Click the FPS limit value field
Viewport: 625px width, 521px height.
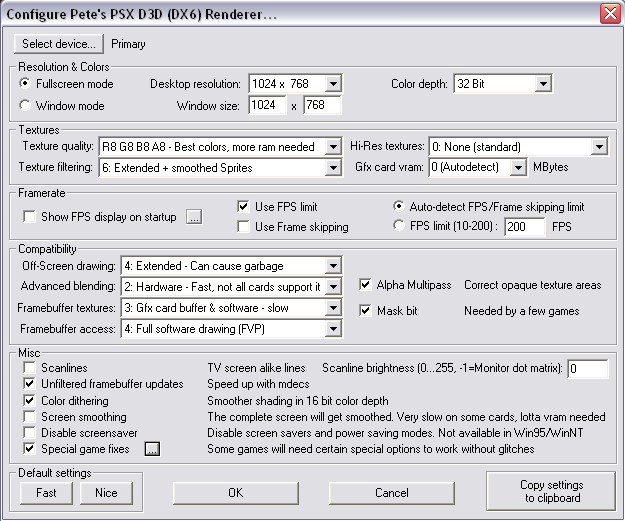524,227
